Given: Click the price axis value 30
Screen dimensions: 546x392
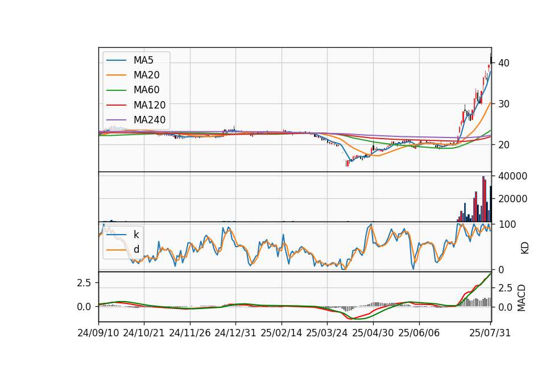Looking at the screenshot, I should (x=504, y=104).
